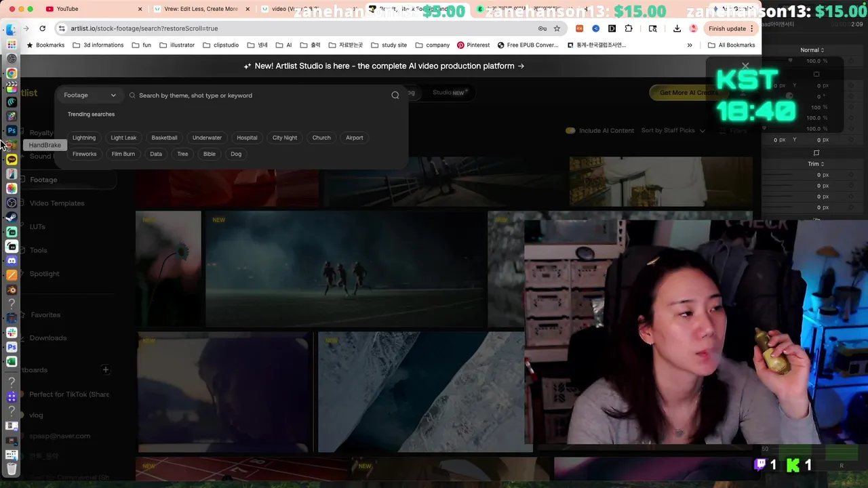Open Photoshop from the Dock
The image size is (868, 488).
tap(12, 131)
